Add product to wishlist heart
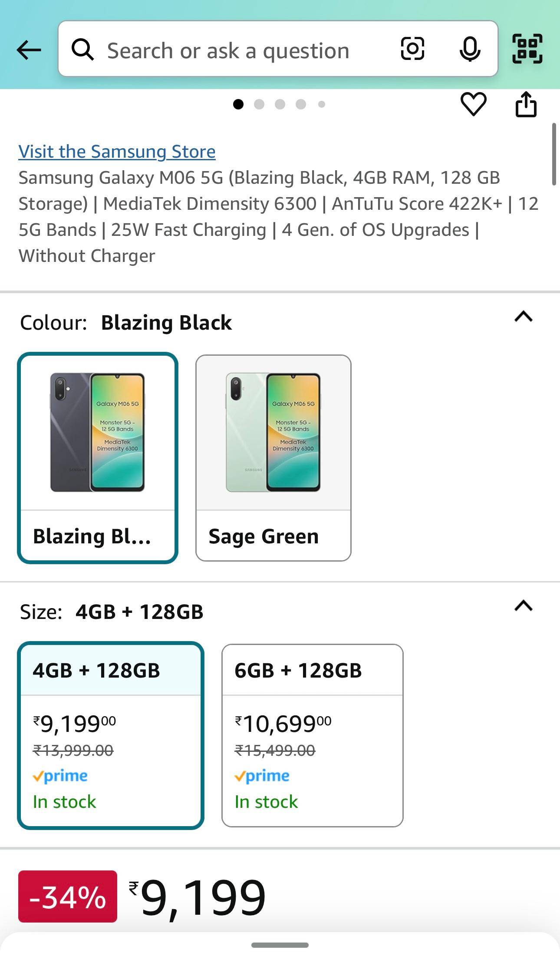Image resolution: width=560 pixels, height=956 pixels. pos(473,104)
